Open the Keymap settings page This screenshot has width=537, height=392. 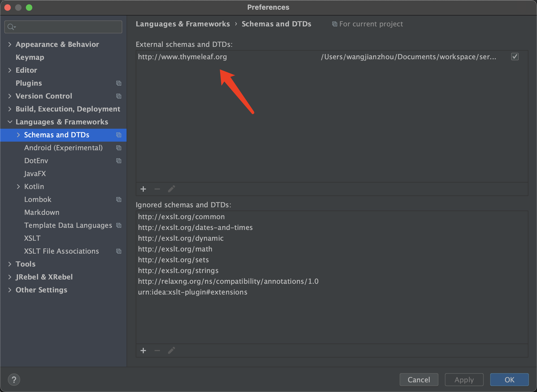[x=30, y=57]
